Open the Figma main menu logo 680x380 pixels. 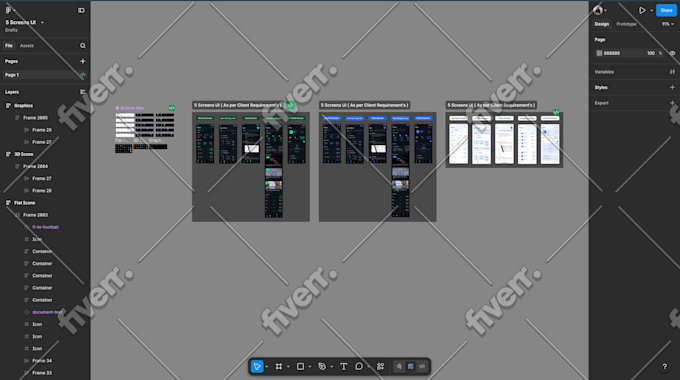(8, 10)
